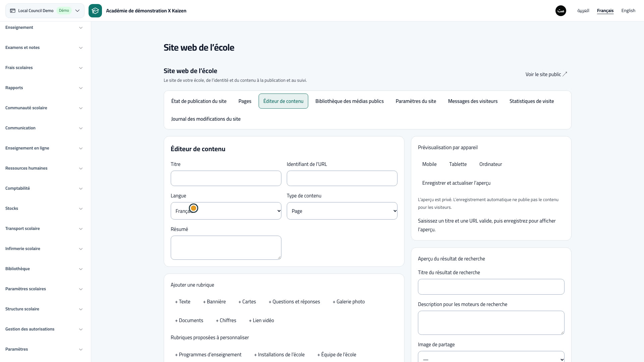Expand the Communication sidebar section
This screenshot has height=362, width=644.
point(44,128)
